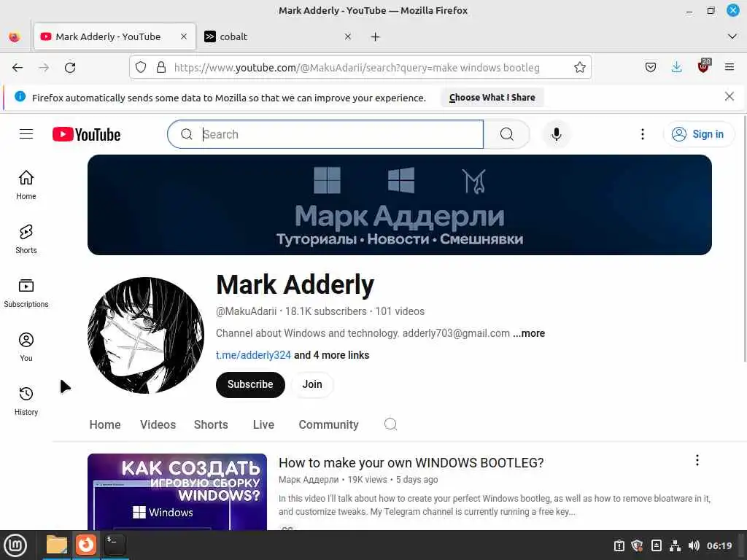
Task: Expand channel description with ...more
Action: pos(529,333)
